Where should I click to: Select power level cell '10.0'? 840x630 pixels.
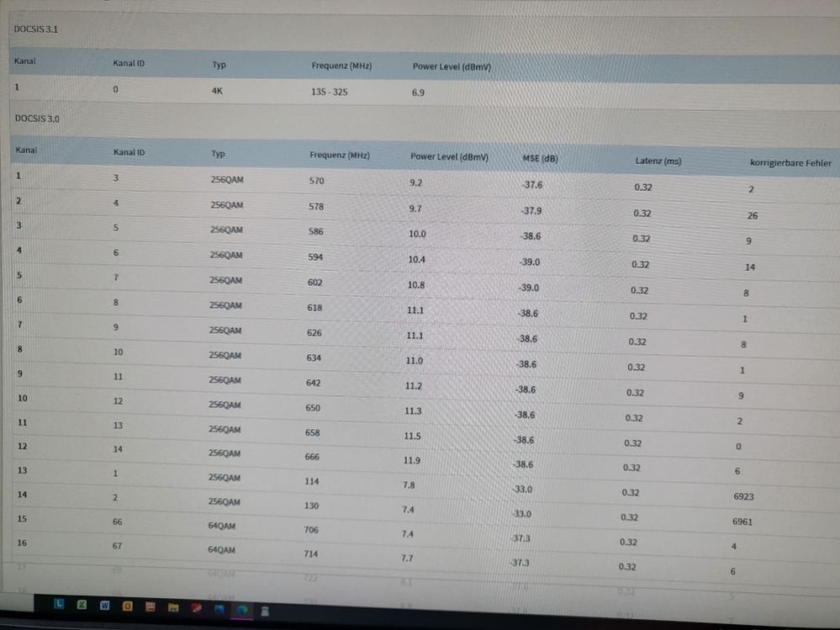417,234
